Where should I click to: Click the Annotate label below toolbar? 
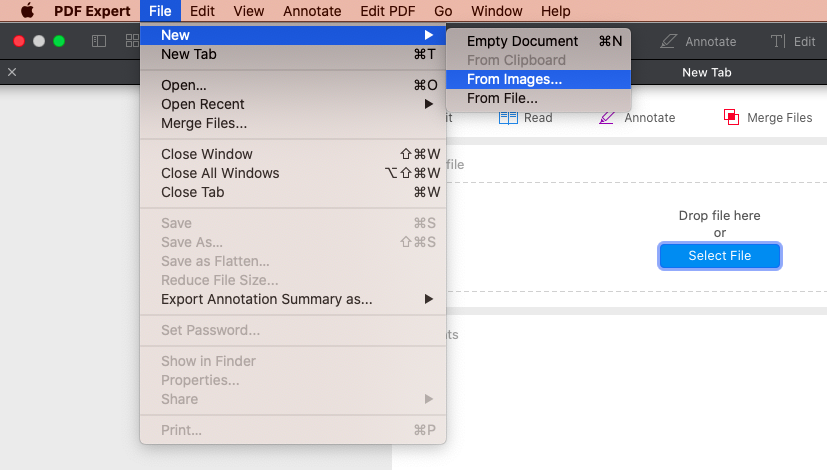(x=649, y=118)
